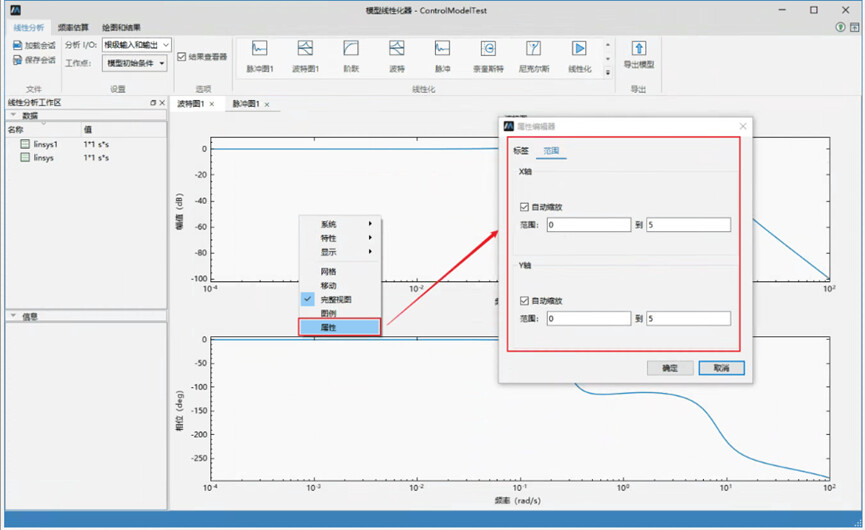865x530 pixels.
Task: Switch to the 频率估算 ribbon tab
Action: [73, 28]
